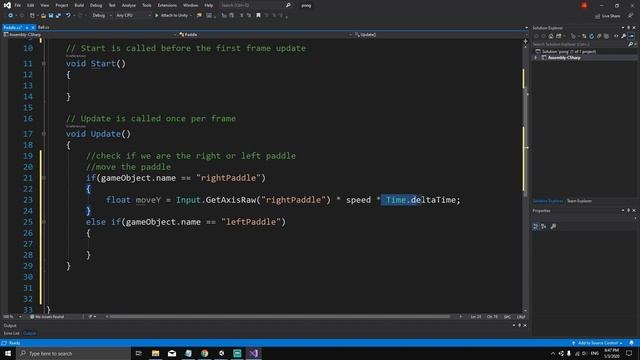Screen dimensions: 640x360
Task: Click the Undo toolbar icon
Action: (x=68, y=16)
